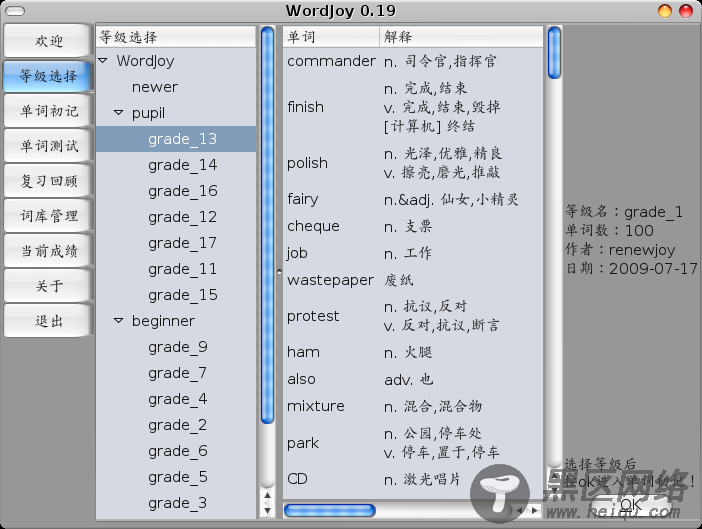The height and width of the screenshot is (529, 702).
Task: Select the word "ham" row
Action: 413,352
